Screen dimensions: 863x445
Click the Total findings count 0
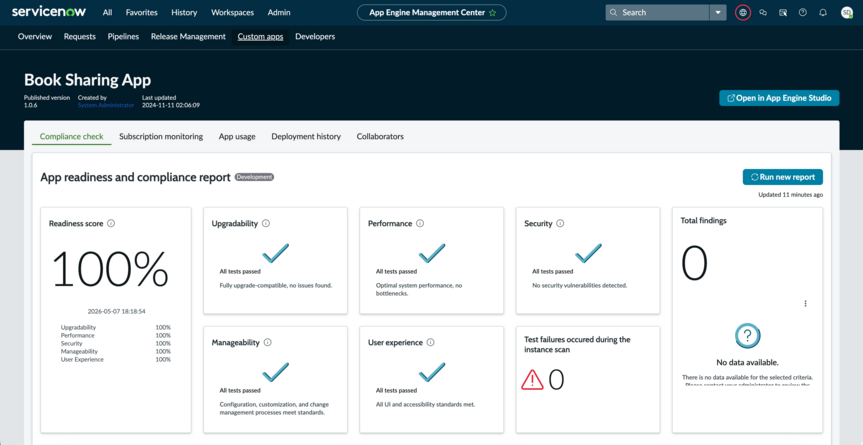tap(694, 263)
